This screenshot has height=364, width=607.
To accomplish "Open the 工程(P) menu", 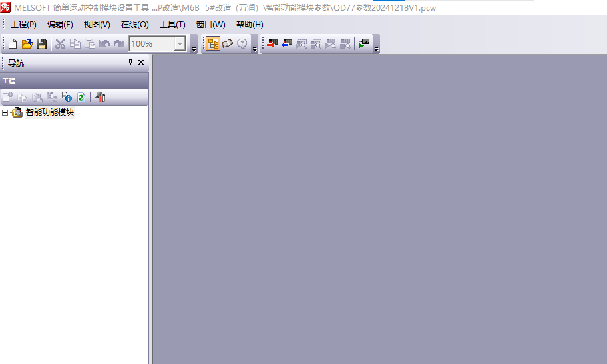I will 23,25.
